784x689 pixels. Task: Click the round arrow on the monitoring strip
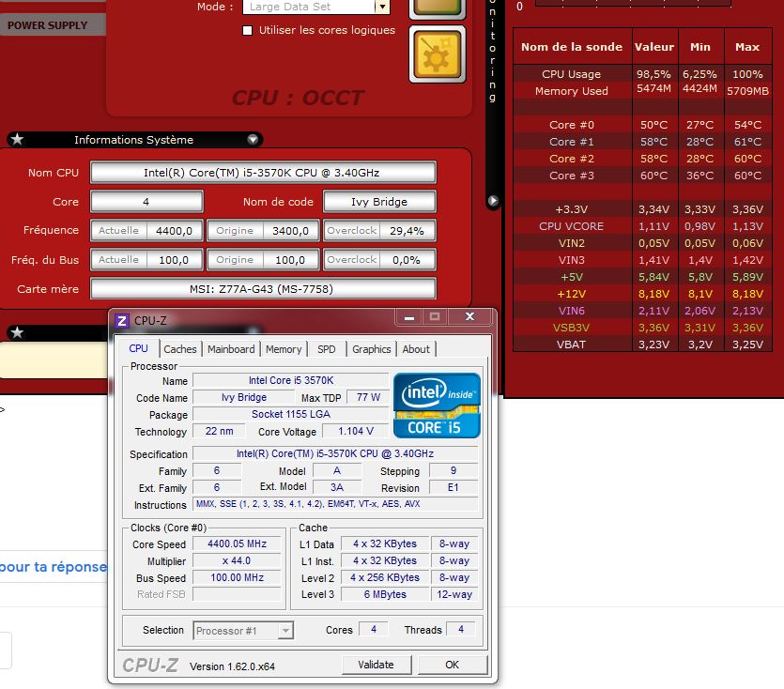(x=493, y=201)
